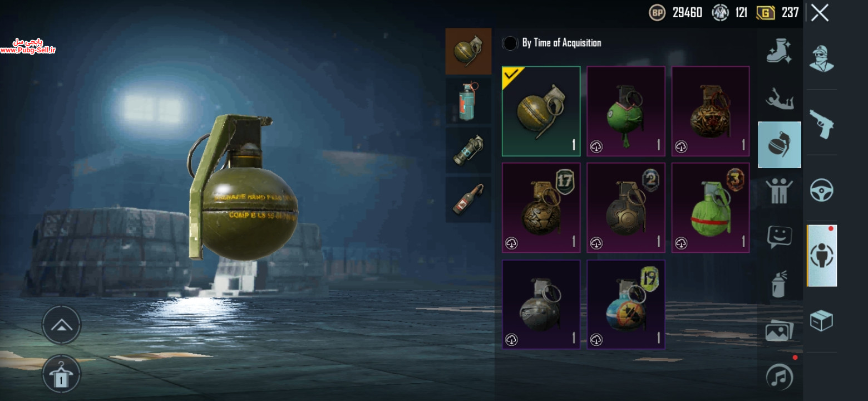Viewport: 868px width, 401px height.
Task: Open the shoes category icon
Action: pos(779,51)
